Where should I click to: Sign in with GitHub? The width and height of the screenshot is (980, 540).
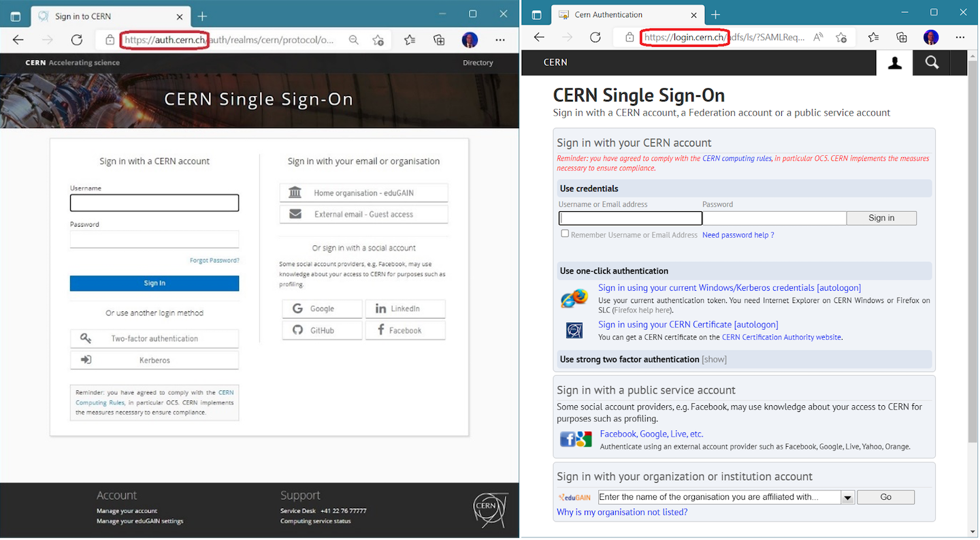[x=322, y=330]
